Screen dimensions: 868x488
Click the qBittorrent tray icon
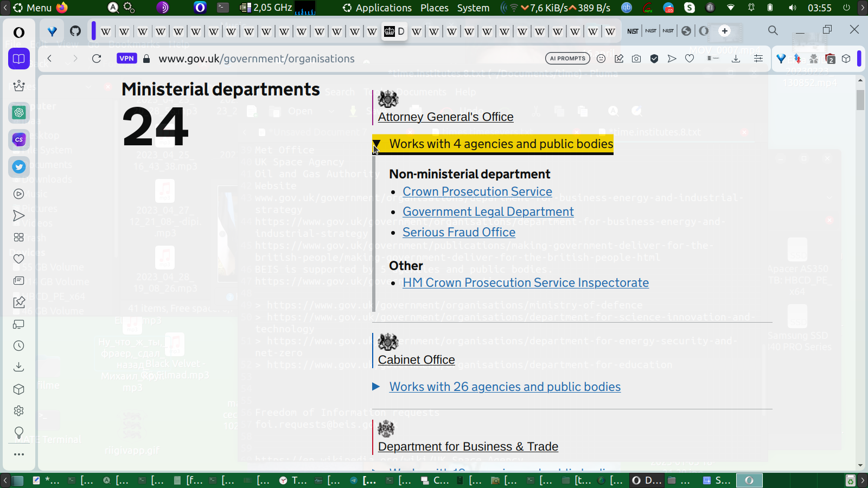(627, 8)
